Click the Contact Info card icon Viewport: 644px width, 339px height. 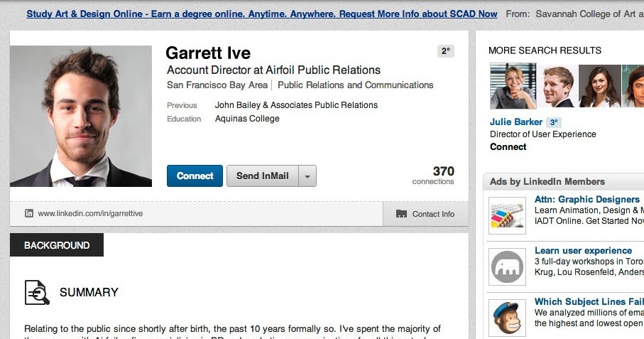tap(401, 214)
